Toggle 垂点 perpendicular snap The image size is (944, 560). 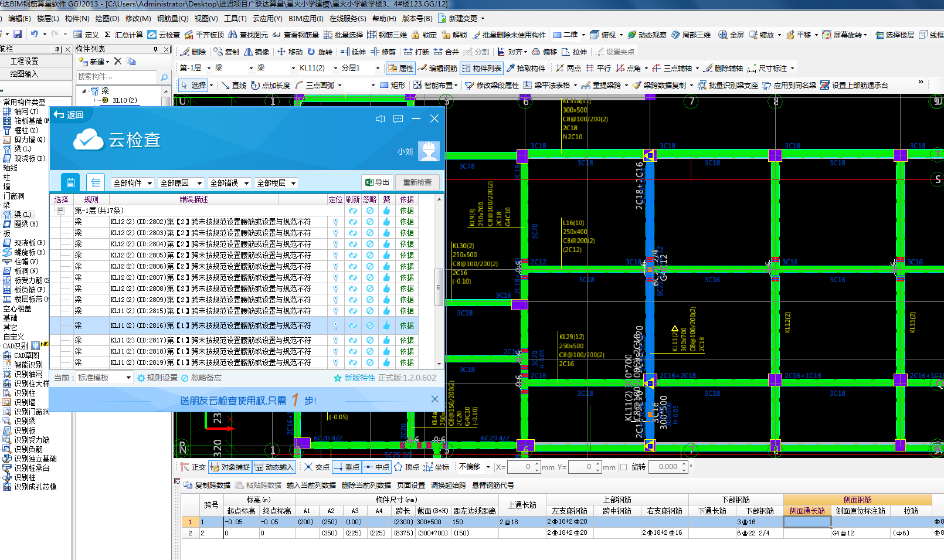[347, 467]
